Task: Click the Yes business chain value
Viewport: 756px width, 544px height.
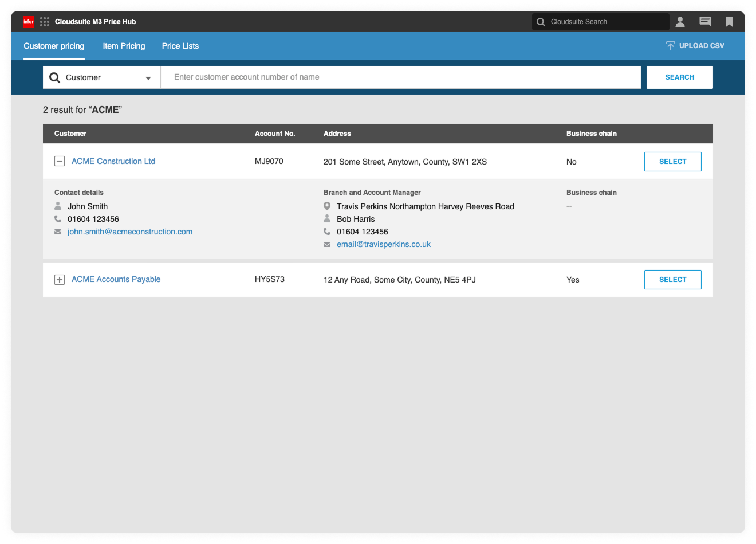Action: tap(573, 280)
